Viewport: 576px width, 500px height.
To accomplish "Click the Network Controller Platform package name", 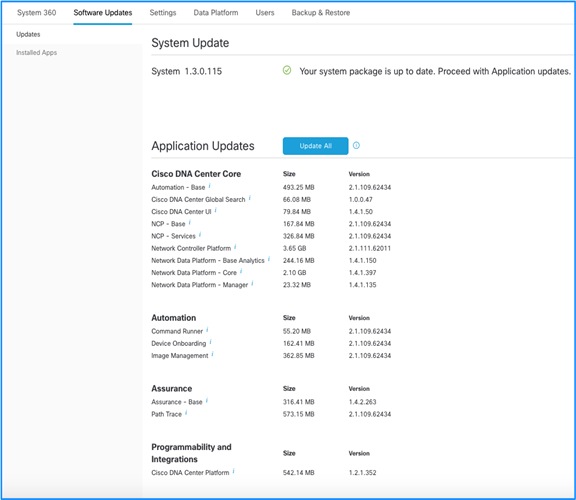I will point(191,248).
